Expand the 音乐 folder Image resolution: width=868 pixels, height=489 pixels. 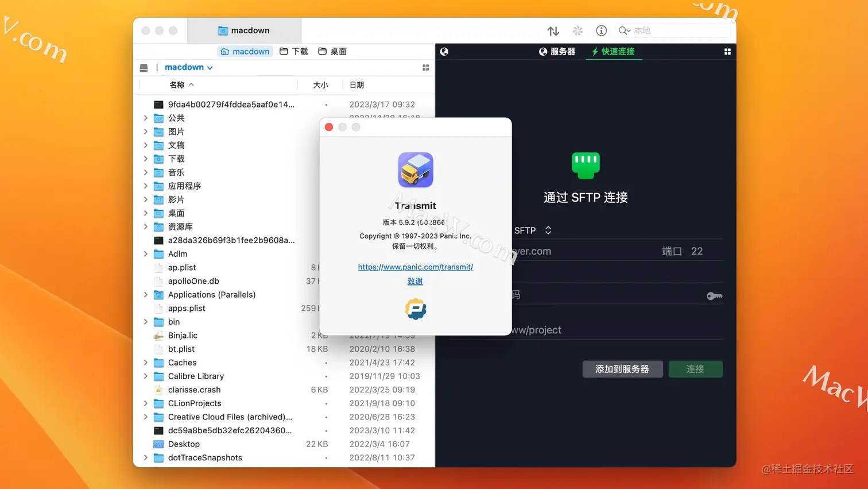click(x=146, y=172)
